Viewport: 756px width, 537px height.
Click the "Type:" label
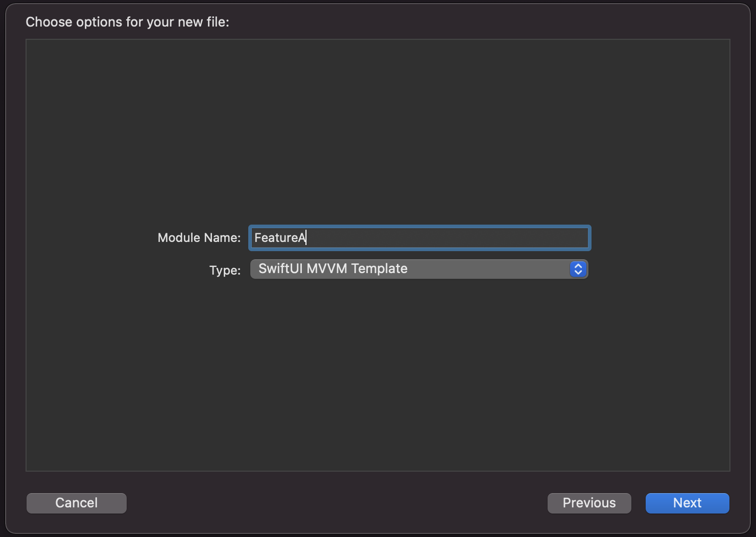click(225, 270)
